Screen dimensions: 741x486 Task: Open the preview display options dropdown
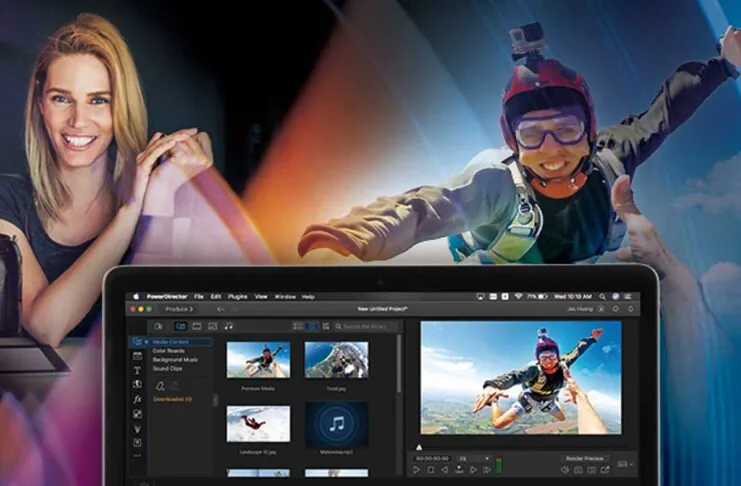coord(625,464)
